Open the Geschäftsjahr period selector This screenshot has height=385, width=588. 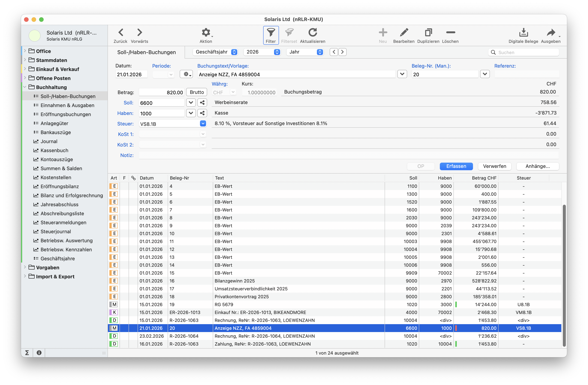(215, 52)
